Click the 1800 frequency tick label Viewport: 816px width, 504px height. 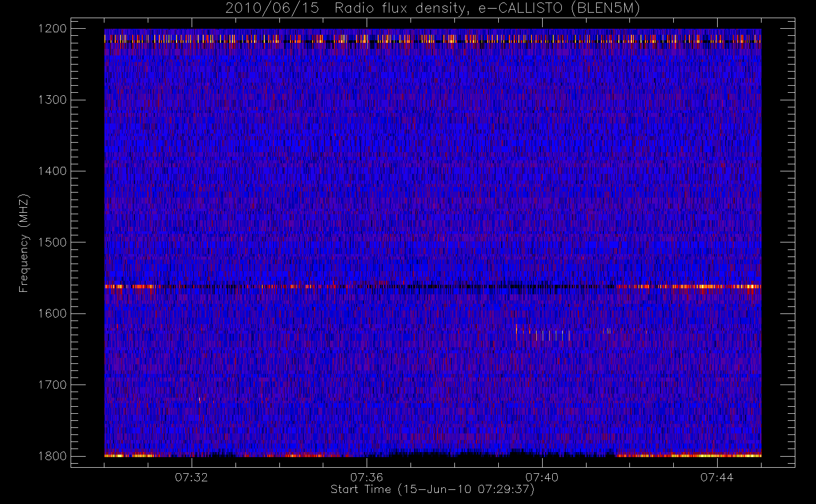point(52,456)
